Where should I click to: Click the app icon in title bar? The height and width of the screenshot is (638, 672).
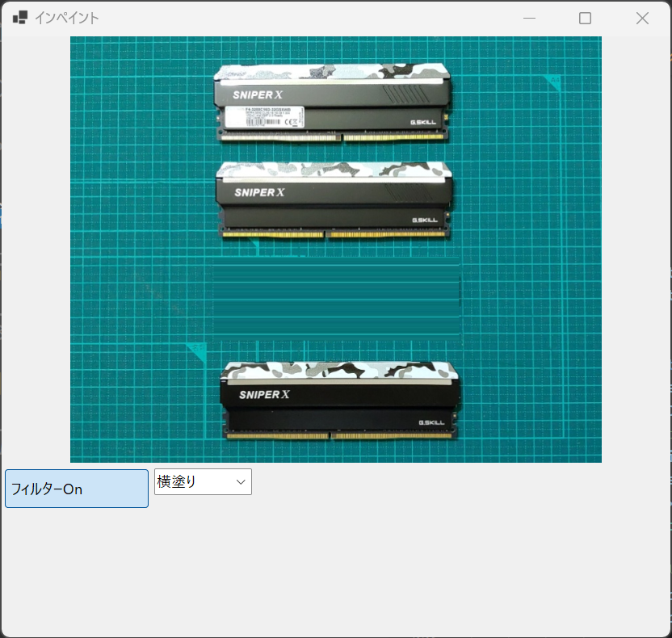(20, 18)
